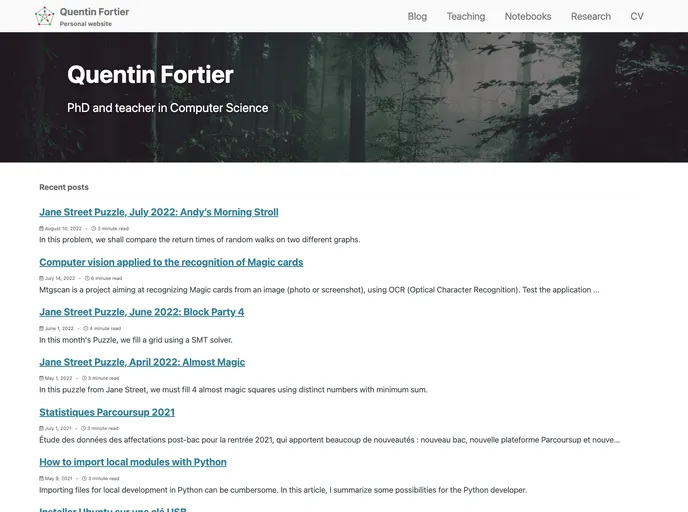This screenshot has height=512, width=688.
Task: Open Jane Street Puzzle April 2022 post
Action: pyautogui.click(x=142, y=362)
